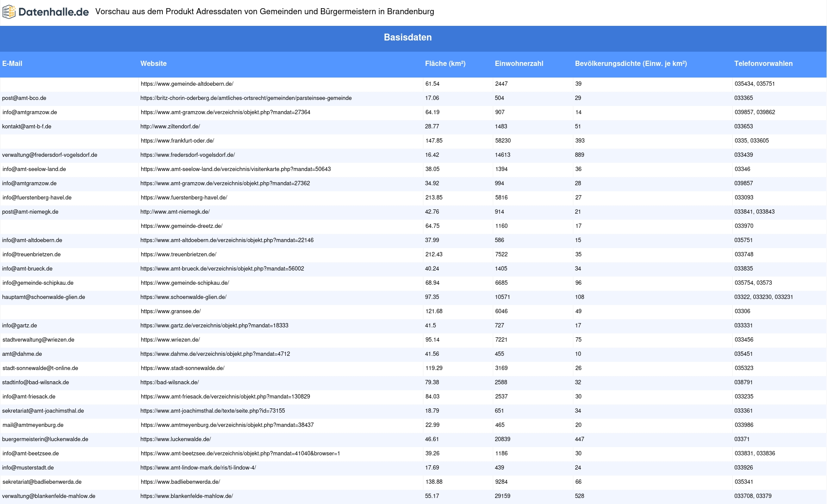Select the 213.85 Fläche cell
The image size is (827, 504).
(434, 198)
